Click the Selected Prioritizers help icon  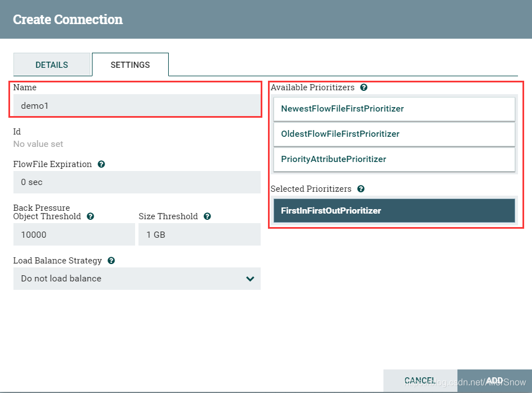pyautogui.click(x=361, y=189)
